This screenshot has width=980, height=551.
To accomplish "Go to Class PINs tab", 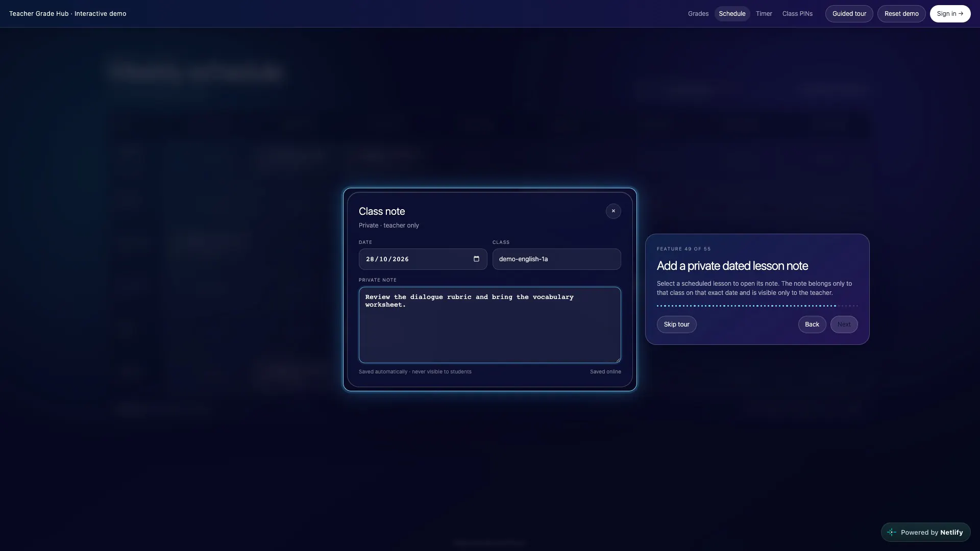I will (797, 14).
